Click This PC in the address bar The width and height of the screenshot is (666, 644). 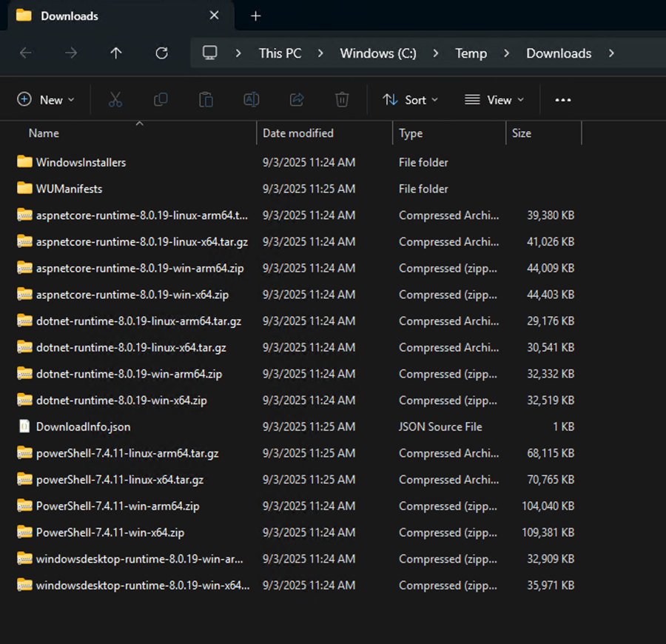pyautogui.click(x=280, y=53)
